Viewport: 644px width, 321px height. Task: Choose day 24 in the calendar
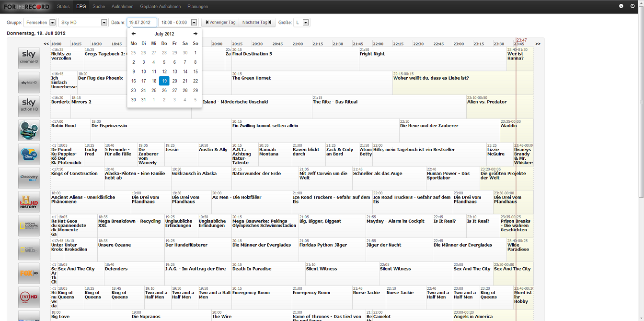click(x=144, y=90)
